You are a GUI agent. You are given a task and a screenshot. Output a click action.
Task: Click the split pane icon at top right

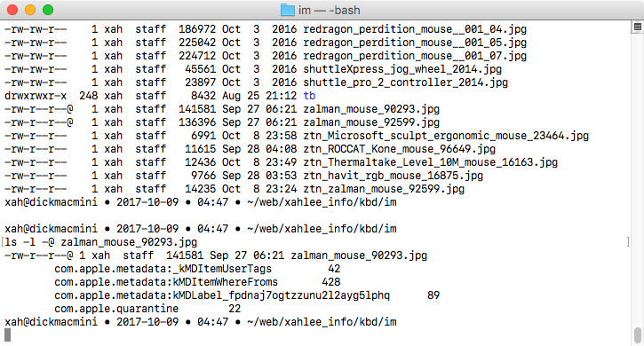(x=638, y=28)
